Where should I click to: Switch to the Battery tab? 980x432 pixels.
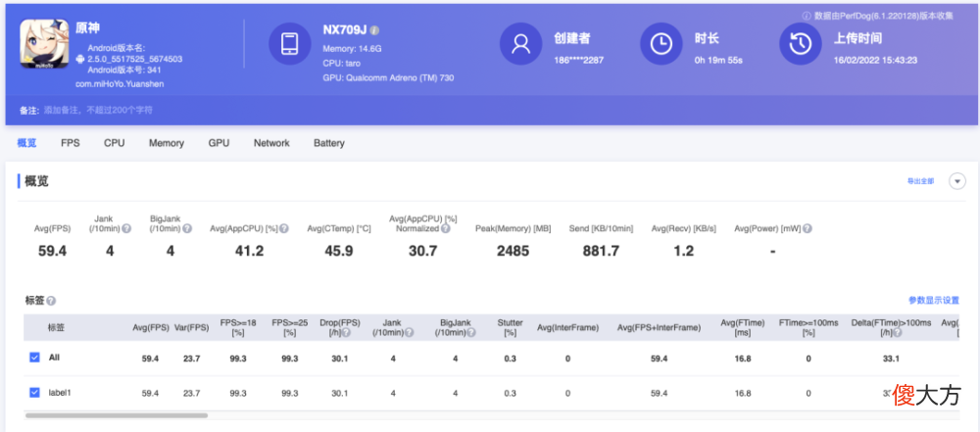(328, 143)
